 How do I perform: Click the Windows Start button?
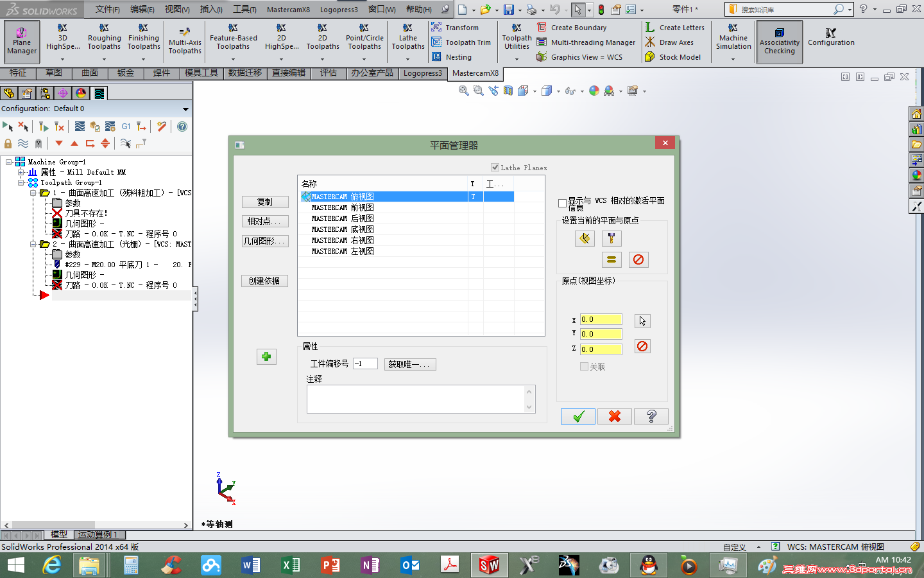coord(15,565)
